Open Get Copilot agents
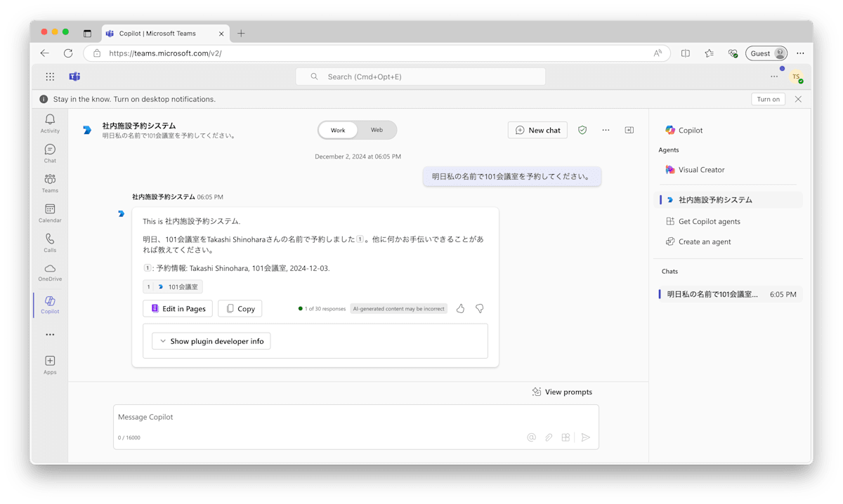This screenshot has height=504, width=843. [x=728, y=221]
